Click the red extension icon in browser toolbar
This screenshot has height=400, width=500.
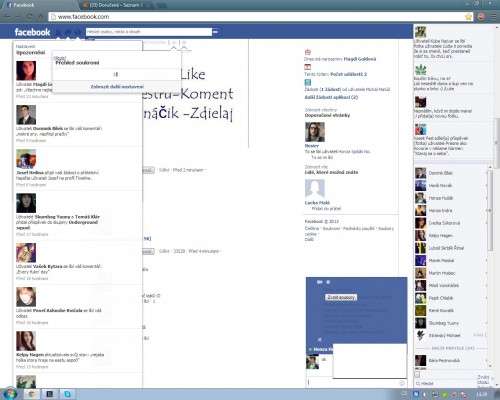pyautogui.click(x=481, y=16)
